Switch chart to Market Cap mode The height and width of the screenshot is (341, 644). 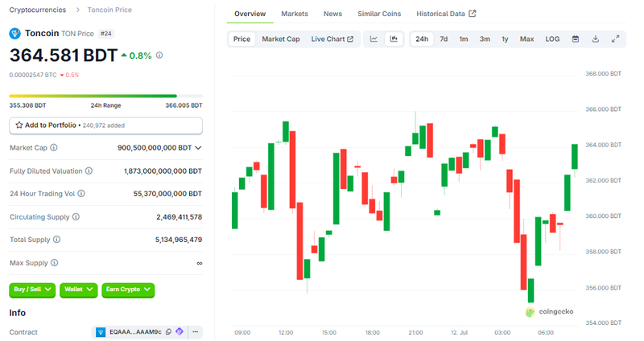pos(281,39)
